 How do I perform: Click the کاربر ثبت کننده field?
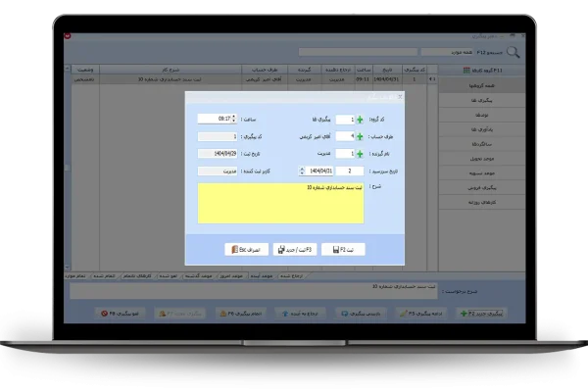(218, 171)
